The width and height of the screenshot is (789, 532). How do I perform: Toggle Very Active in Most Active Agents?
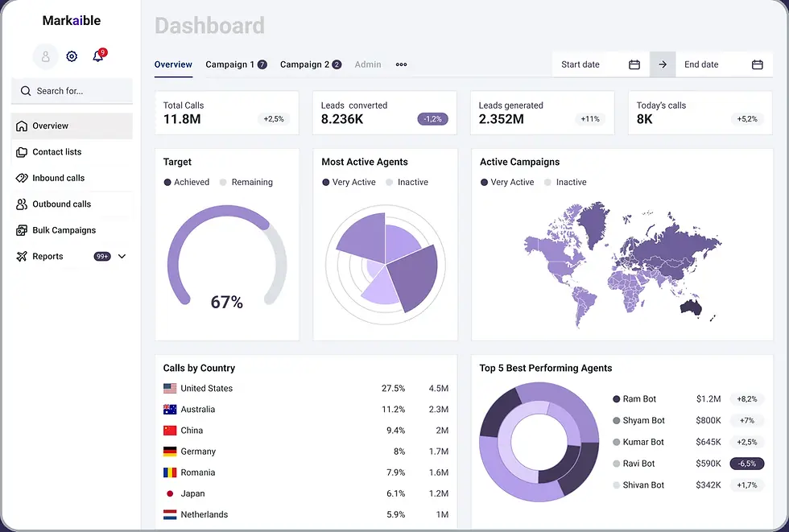pyautogui.click(x=349, y=182)
